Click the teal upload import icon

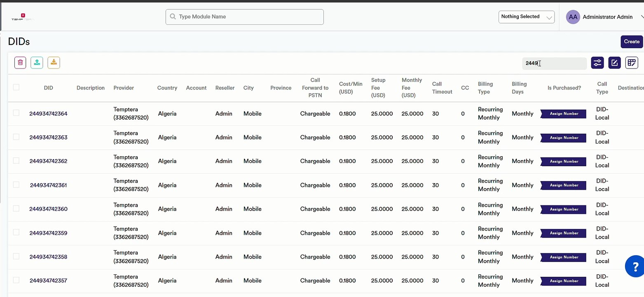click(37, 63)
